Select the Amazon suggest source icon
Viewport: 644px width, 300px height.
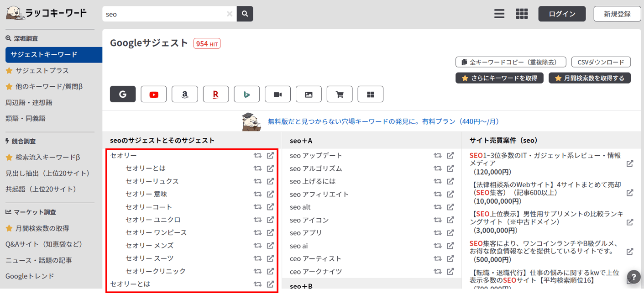184,95
